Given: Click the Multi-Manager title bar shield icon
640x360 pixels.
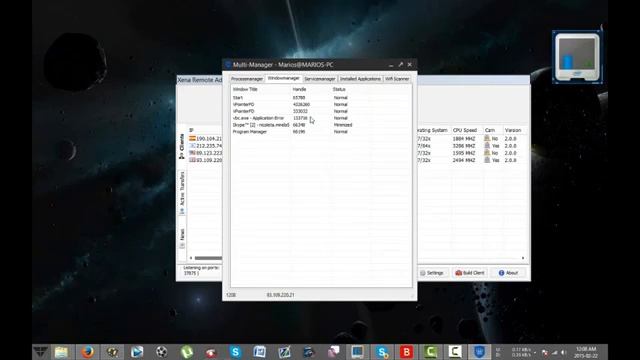Looking at the screenshot, I should [228, 64].
